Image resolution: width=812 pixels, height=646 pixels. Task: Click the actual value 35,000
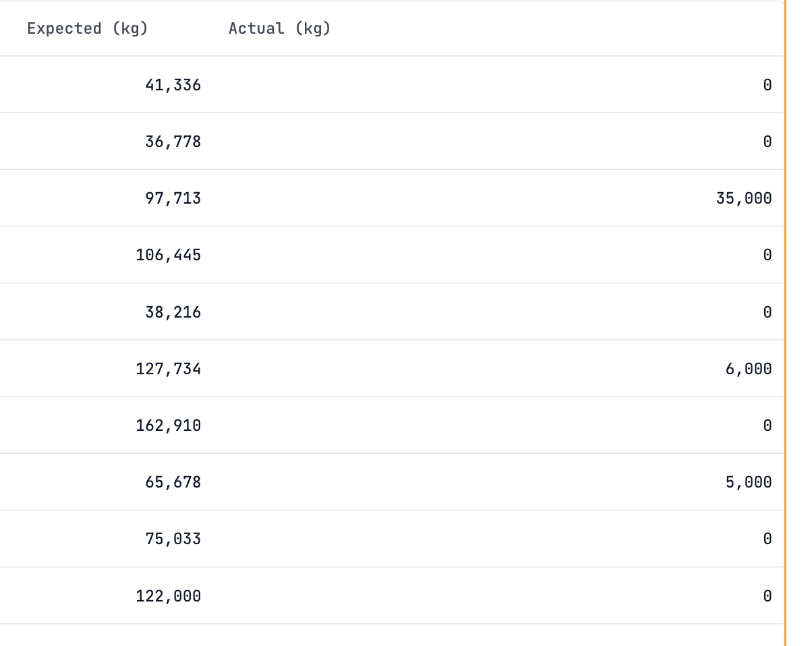(x=744, y=198)
